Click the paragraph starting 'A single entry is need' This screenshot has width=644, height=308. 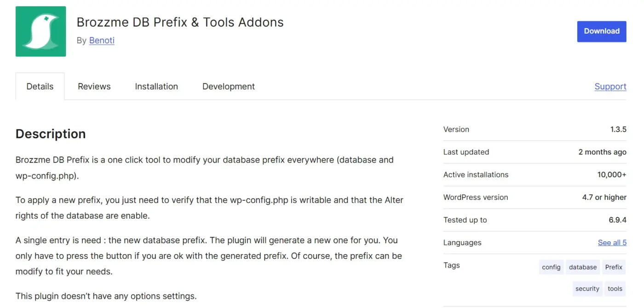coord(209,256)
